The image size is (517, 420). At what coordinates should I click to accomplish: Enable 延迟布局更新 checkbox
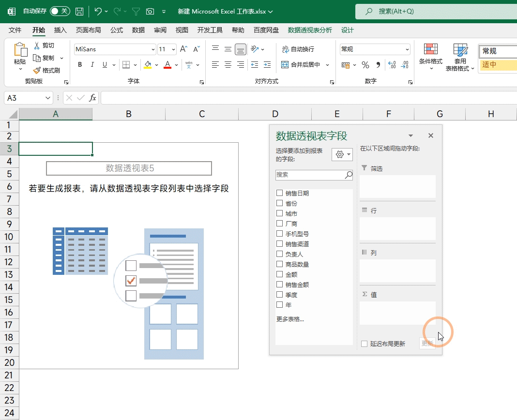click(x=365, y=344)
